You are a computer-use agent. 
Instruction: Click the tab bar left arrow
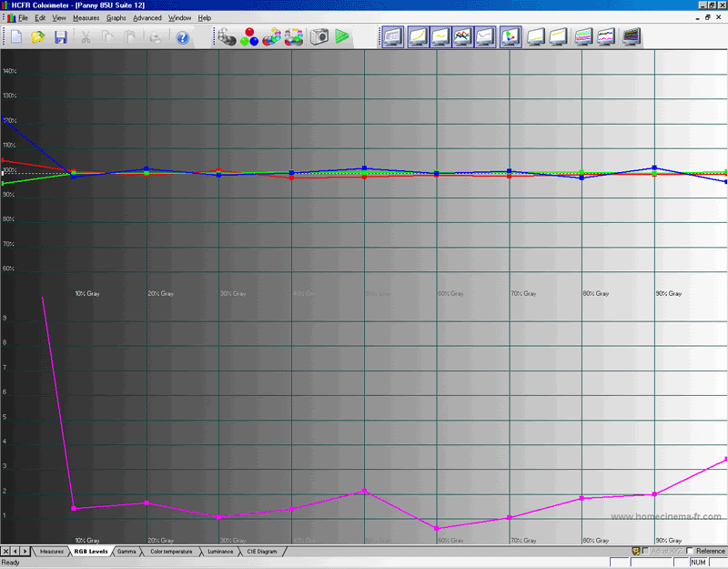[x=15, y=552]
